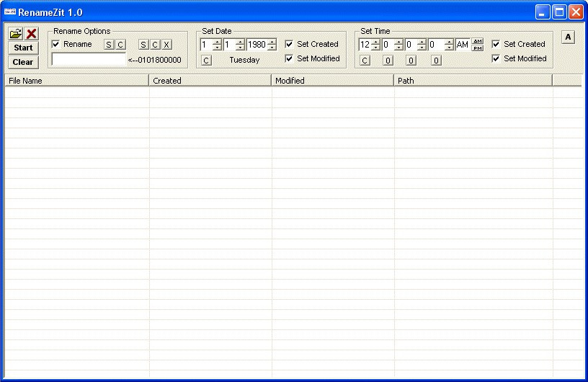Toggle Set Modified in Set Time group
588x382 pixels.
(x=496, y=58)
